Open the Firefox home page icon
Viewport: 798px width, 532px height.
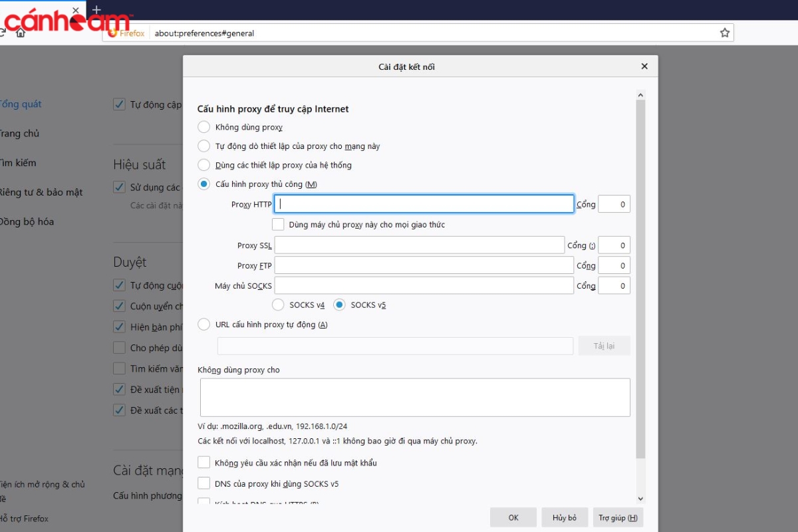coord(21,33)
